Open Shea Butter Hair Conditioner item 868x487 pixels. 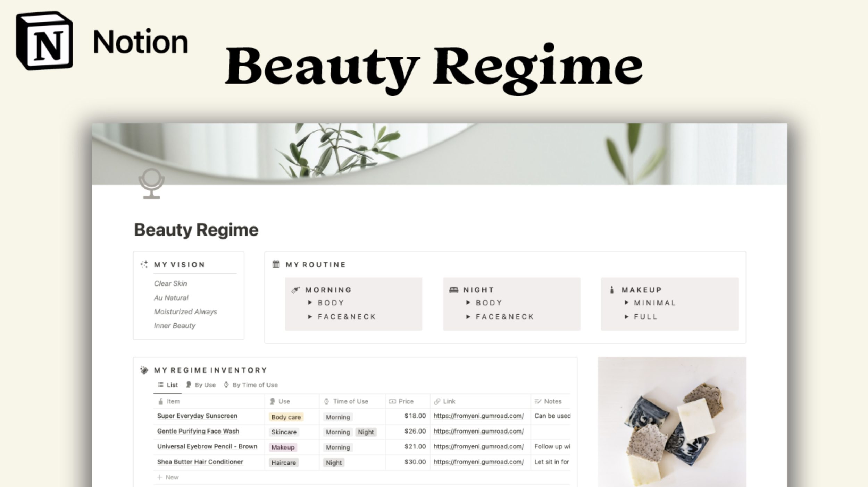click(200, 462)
